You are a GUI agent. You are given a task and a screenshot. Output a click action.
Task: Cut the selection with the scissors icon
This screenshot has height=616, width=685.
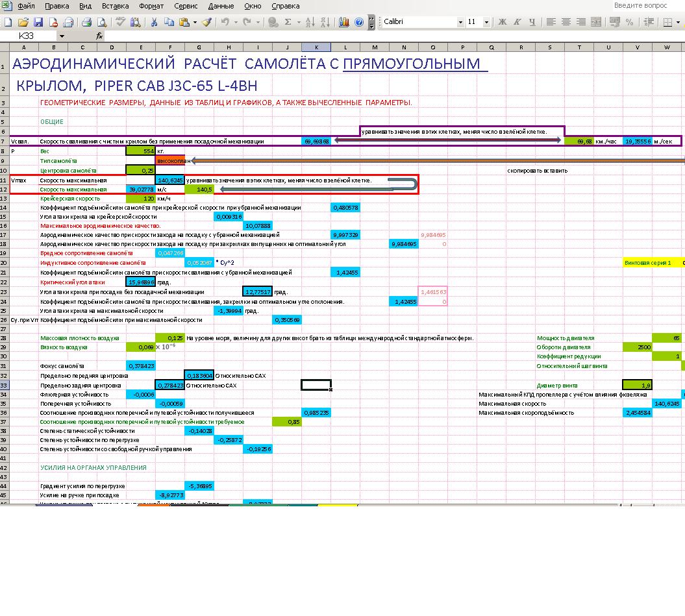click(155, 22)
